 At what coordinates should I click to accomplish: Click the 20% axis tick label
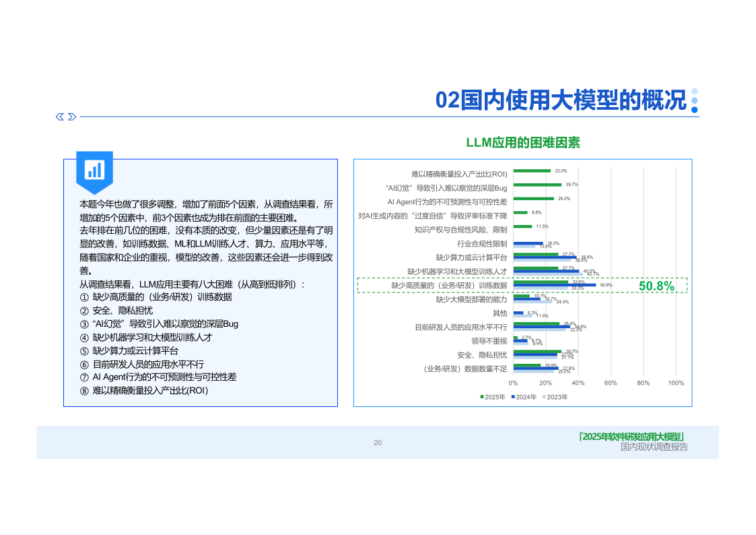[545, 383]
